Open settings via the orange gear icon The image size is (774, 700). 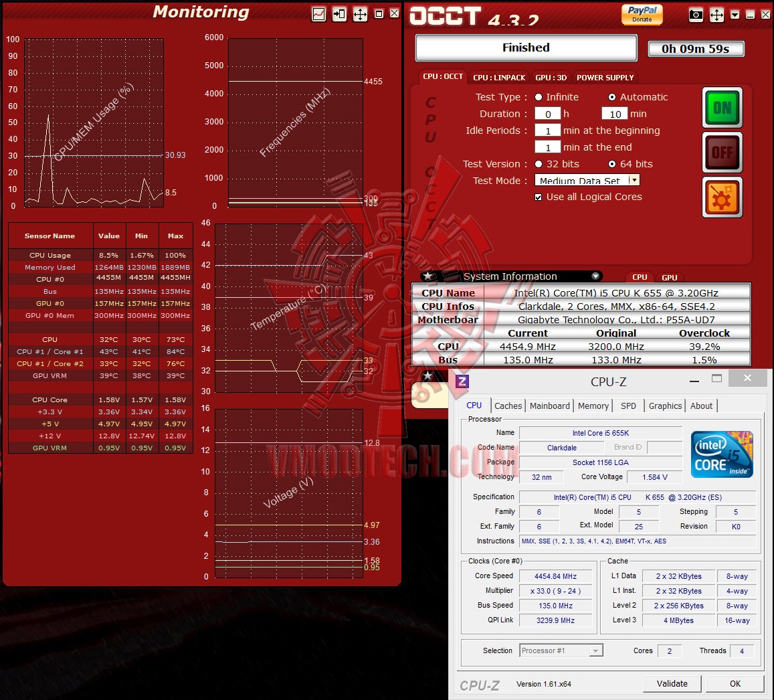tap(722, 197)
